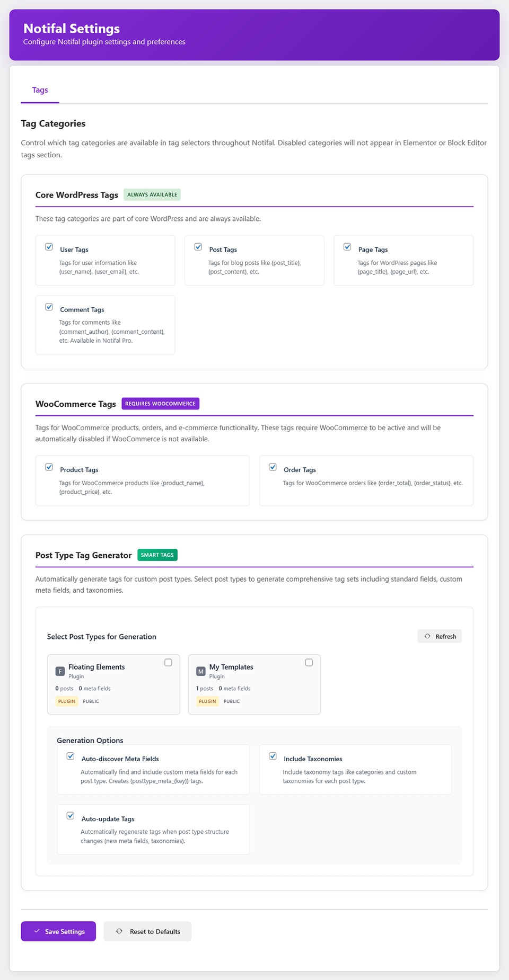The height and width of the screenshot is (980, 509).
Task: Click Reset to Defaults
Action: (147, 931)
